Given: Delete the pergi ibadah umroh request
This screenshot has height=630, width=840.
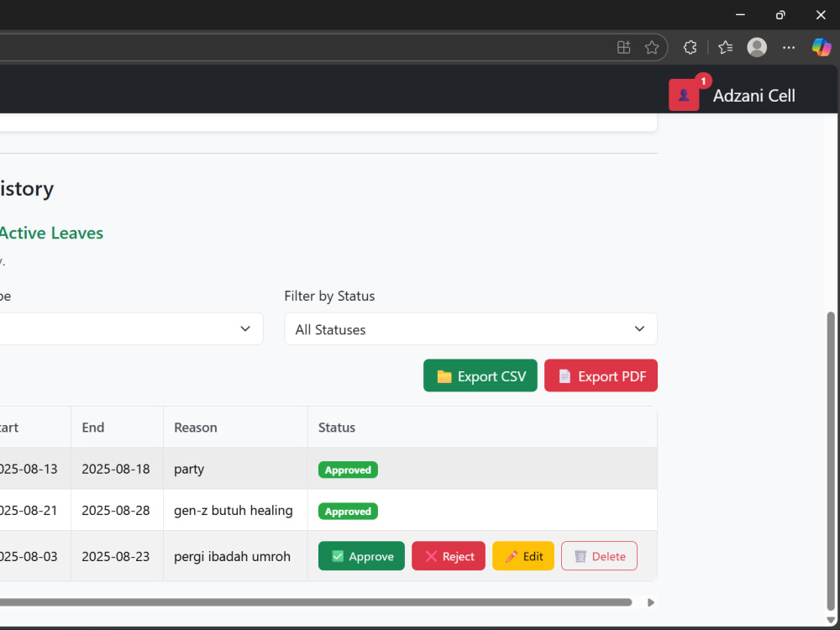Looking at the screenshot, I should pos(599,556).
